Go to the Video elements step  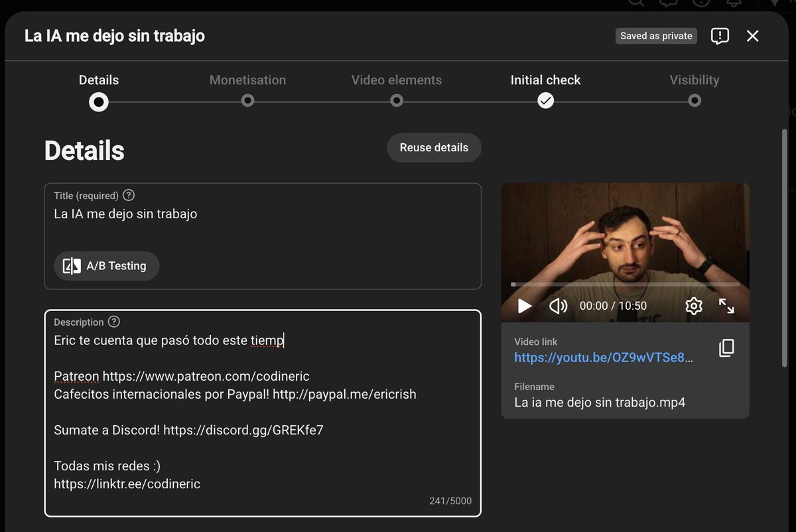(x=397, y=92)
